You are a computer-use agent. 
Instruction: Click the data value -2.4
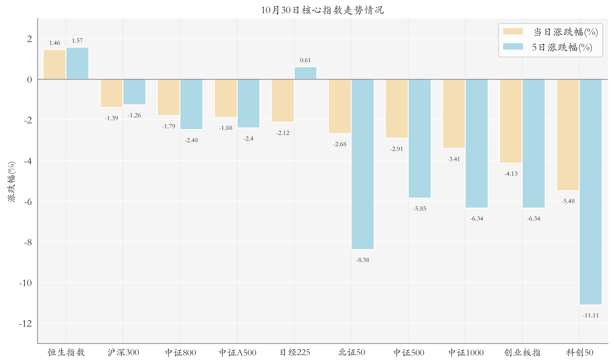(248, 139)
